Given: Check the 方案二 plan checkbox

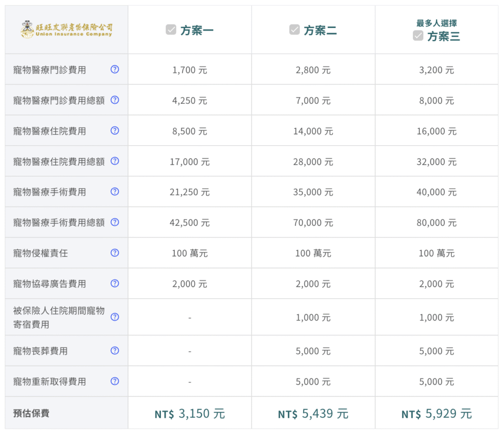Looking at the screenshot, I should [294, 29].
